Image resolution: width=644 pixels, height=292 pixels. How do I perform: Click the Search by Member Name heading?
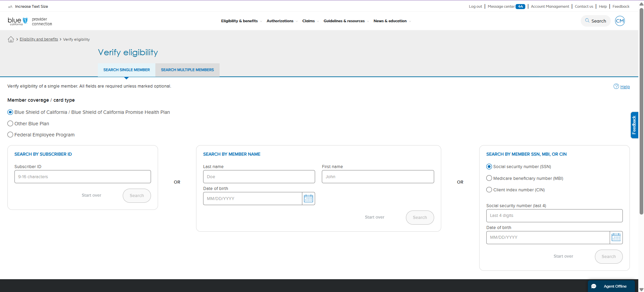232,154
